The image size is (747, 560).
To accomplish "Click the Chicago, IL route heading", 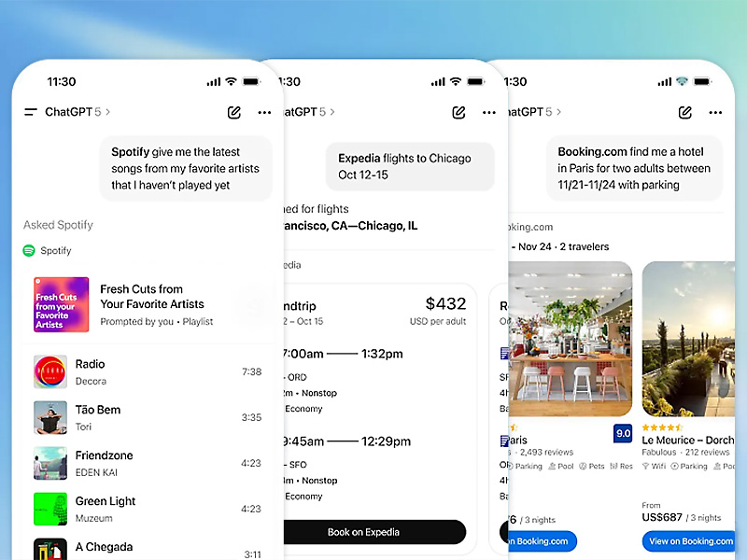I will coord(349,226).
